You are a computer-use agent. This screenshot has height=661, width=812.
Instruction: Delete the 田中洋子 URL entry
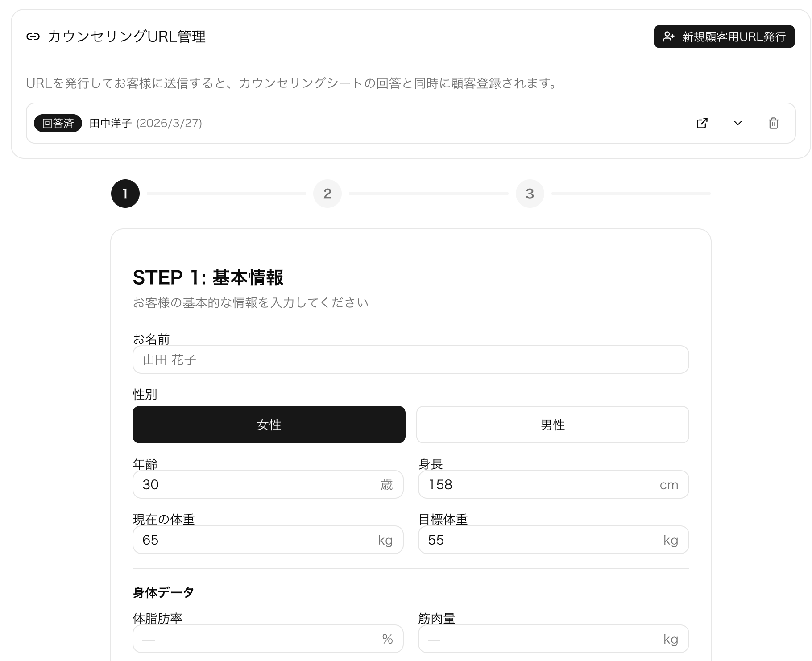773,123
